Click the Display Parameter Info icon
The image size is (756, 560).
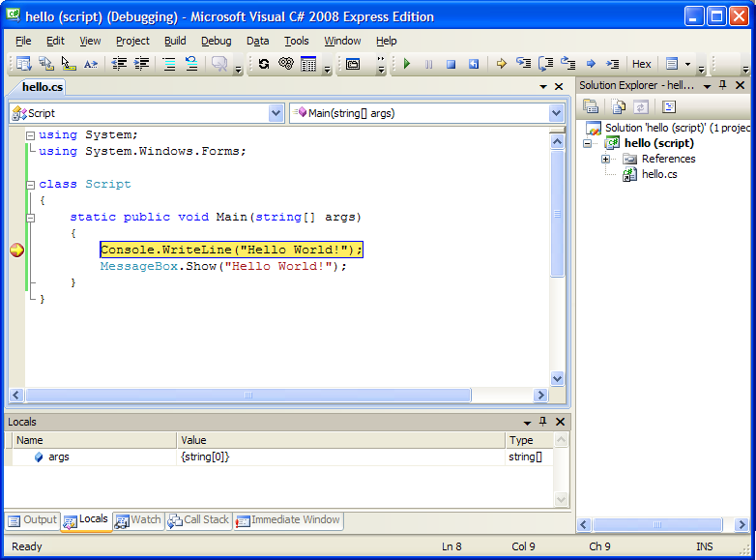point(46,64)
